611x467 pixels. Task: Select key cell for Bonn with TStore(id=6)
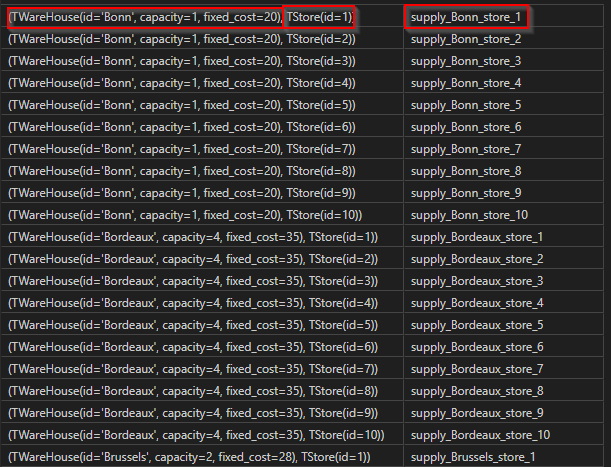tap(202, 127)
